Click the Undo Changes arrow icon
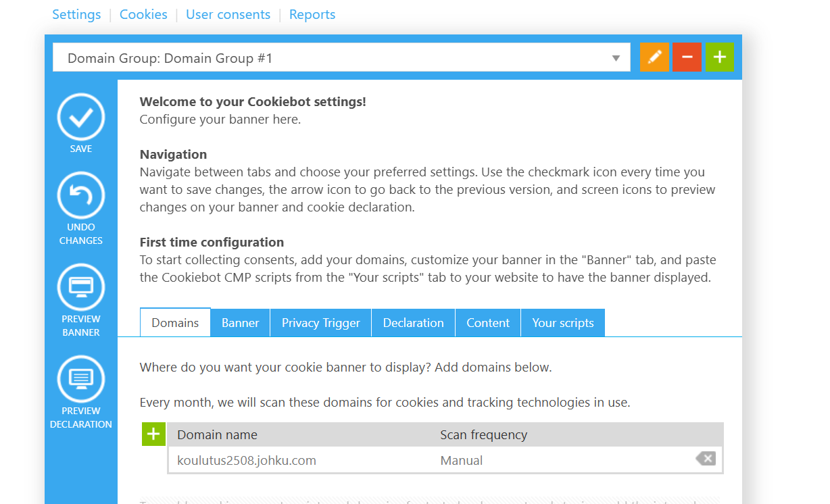This screenshot has height=504, width=830. coord(81,195)
